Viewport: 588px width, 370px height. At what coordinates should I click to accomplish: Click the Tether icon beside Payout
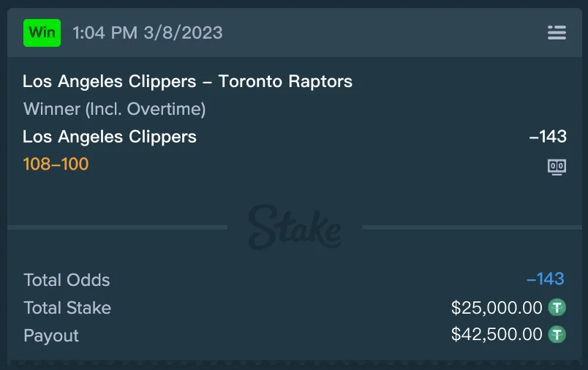click(x=557, y=335)
